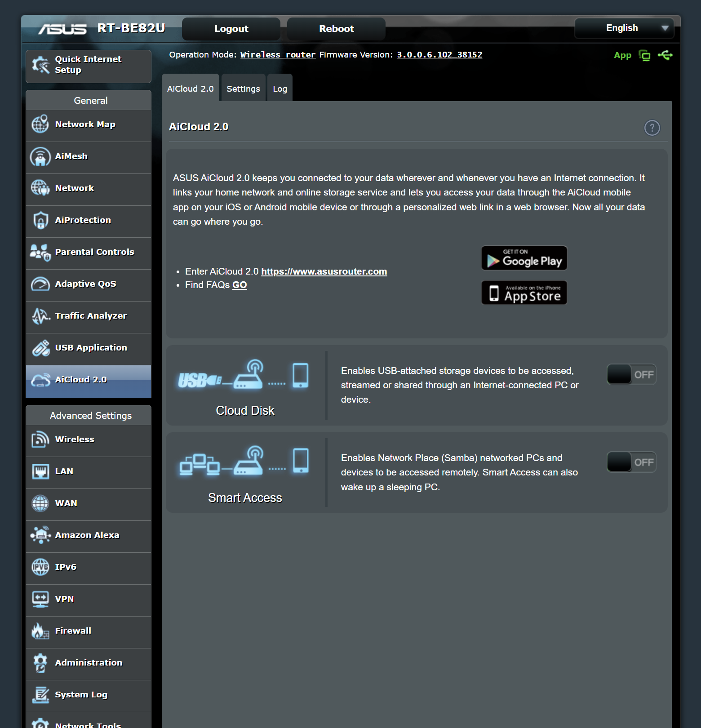Open Quick Internet Setup wizard icon
Image resolution: width=701 pixels, height=728 pixels.
click(x=40, y=65)
